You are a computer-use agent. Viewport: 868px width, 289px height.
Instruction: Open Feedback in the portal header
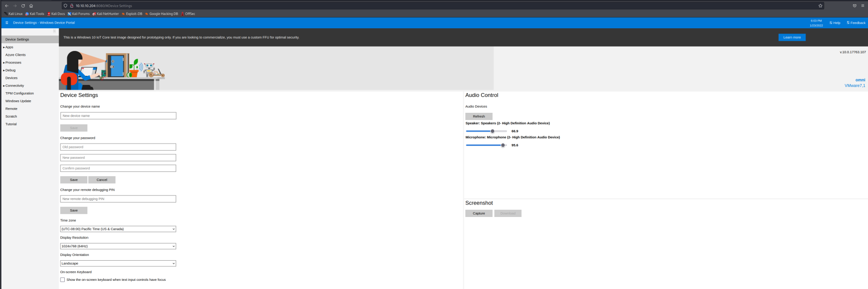(856, 23)
